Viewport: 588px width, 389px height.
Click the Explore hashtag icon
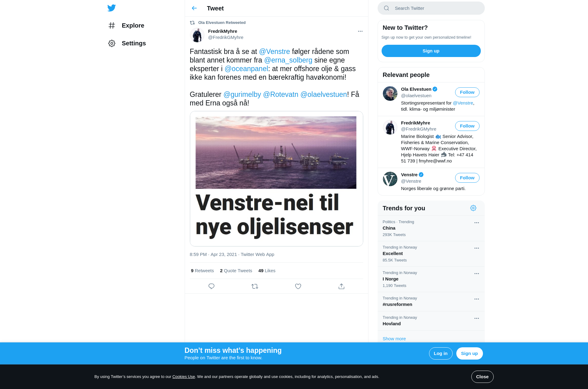112,25
